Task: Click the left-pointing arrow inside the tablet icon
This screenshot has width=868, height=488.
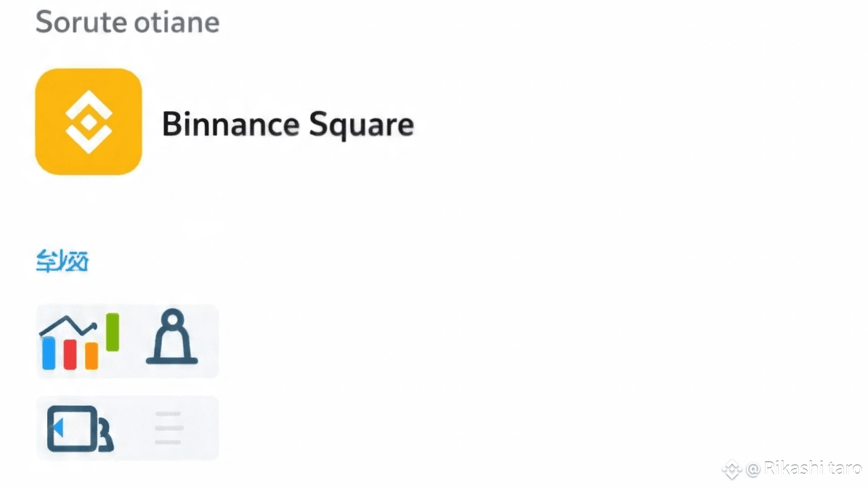Action: (x=57, y=428)
